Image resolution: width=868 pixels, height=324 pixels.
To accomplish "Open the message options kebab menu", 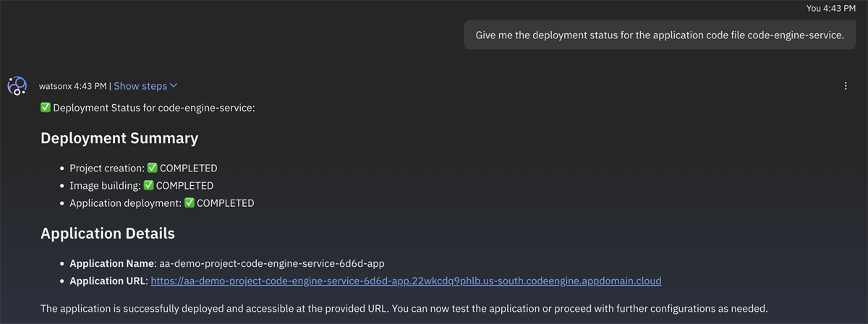I will [846, 86].
